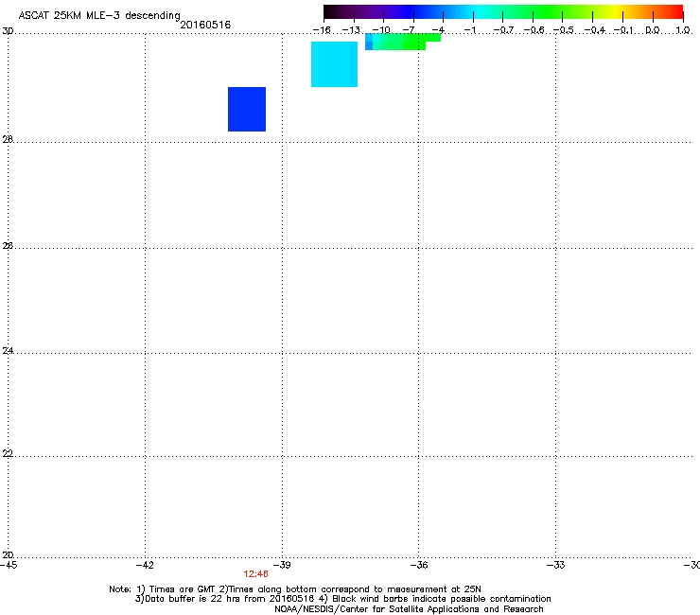
Task: Click the cyan data square
Action: point(334,64)
